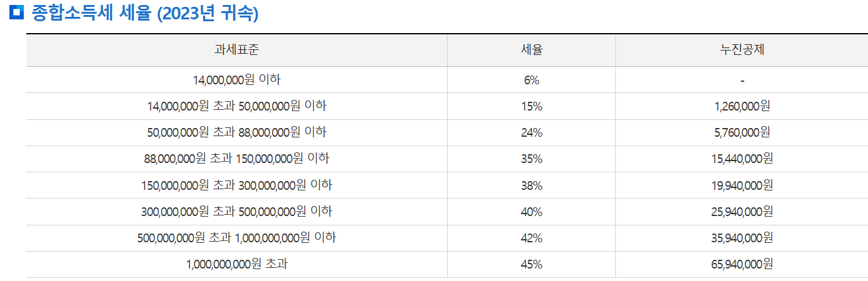Click the 15% tax rate cell
The width and height of the screenshot is (868, 281).
click(532, 106)
